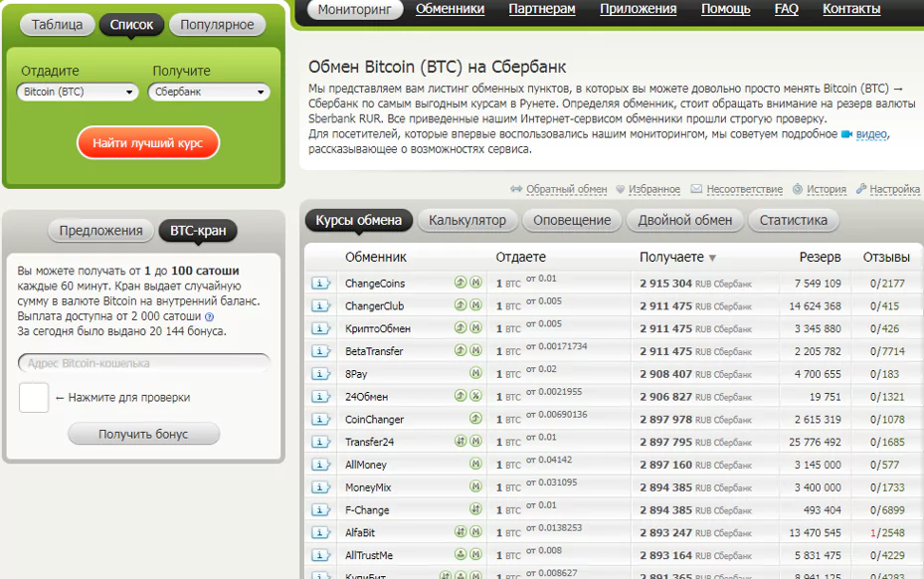Sort by Получаете column arrow
The image size is (924, 579).
tap(712, 259)
